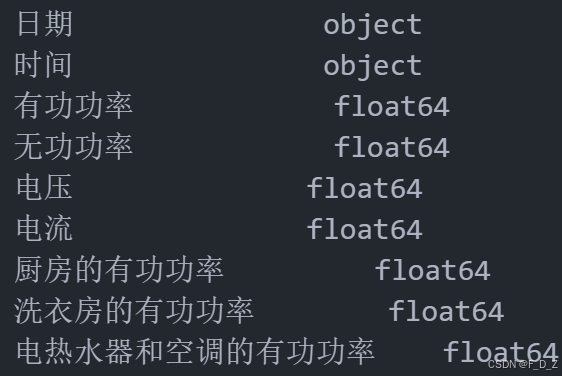Viewport: 562px width, 376px height.
Task: Click float64 value for 电压
Action: [365, 188]
